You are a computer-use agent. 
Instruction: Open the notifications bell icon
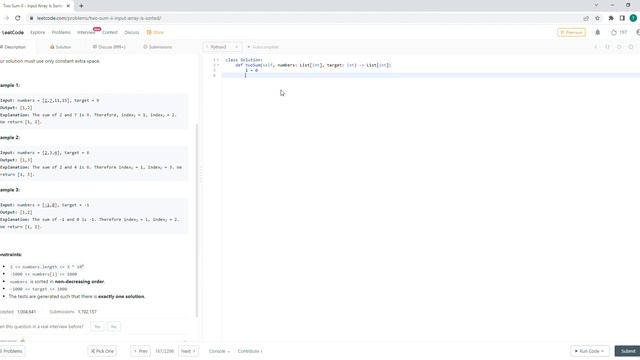(598, 32)
